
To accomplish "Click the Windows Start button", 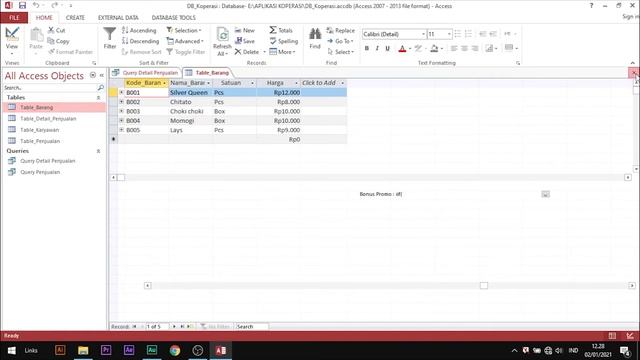I will pos(11,350).
